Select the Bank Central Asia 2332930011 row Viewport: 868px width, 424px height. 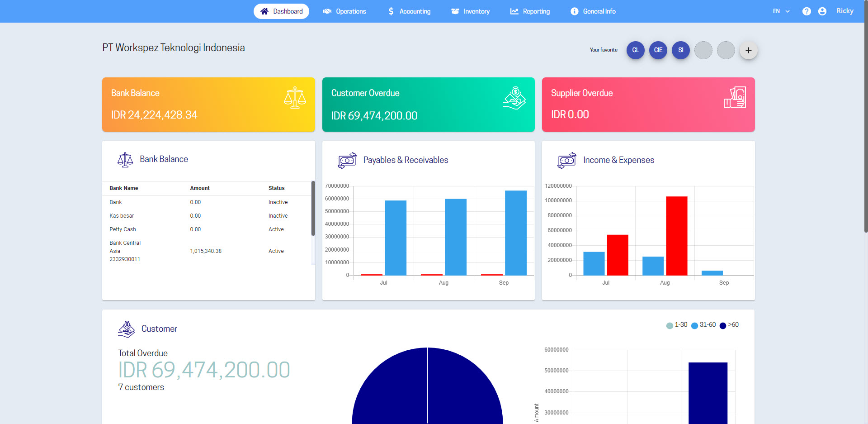pos(207,251)
